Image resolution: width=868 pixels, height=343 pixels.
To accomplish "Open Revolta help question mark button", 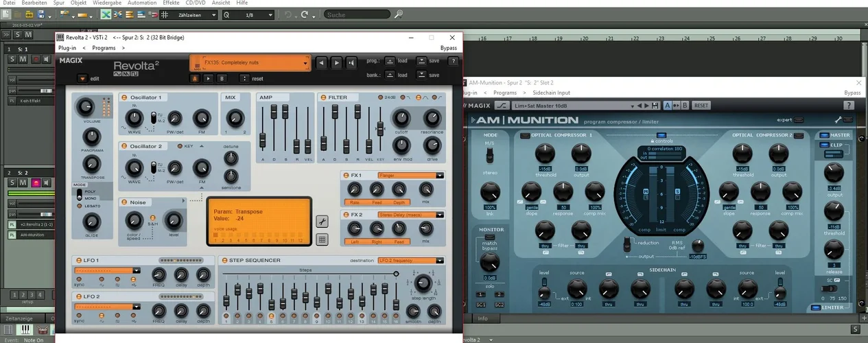I will coord(453,61).
